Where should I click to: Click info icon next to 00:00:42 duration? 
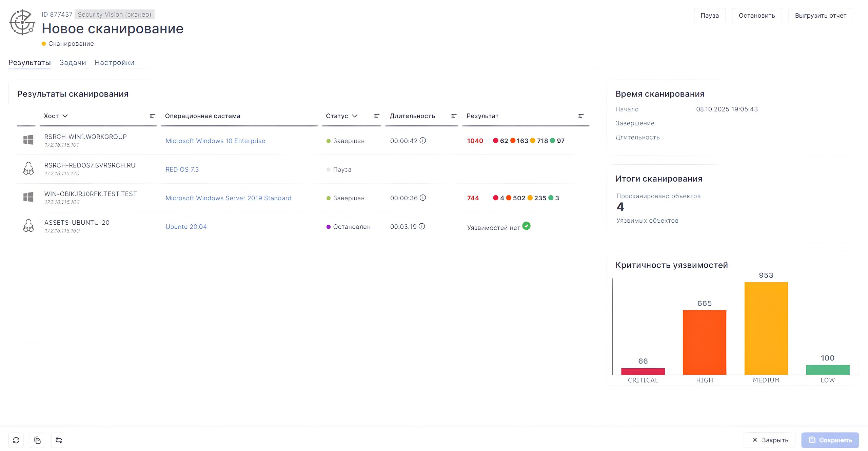click(423, 141)
